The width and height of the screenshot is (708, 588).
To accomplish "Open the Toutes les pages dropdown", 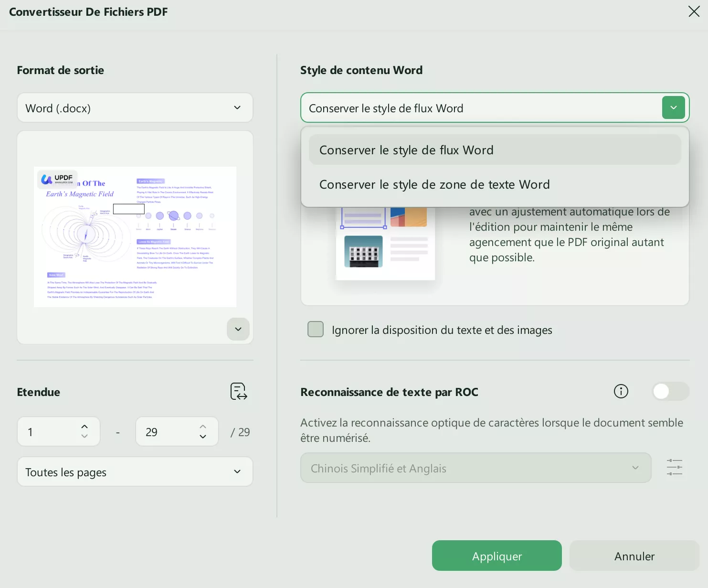I will 135,472.
